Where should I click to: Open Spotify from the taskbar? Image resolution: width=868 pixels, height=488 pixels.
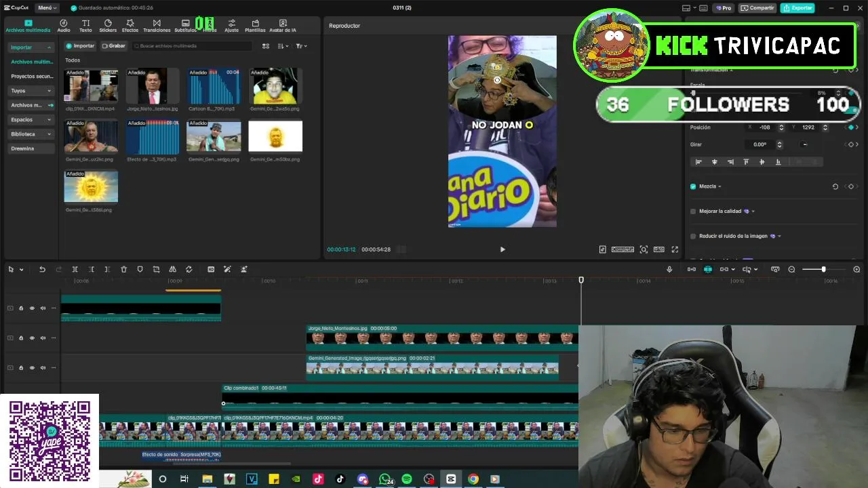[407, 479]
